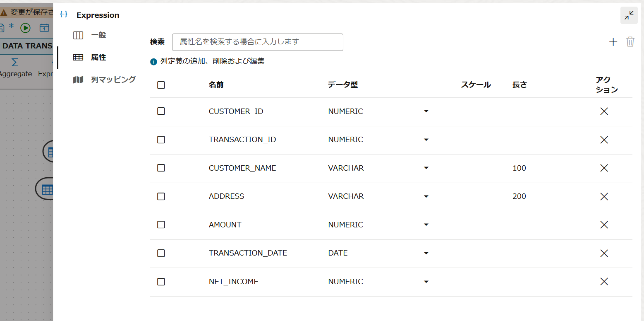The image size is (644, 321).
Task: Click the AMOUNT name cell
Action: (225, 225)
